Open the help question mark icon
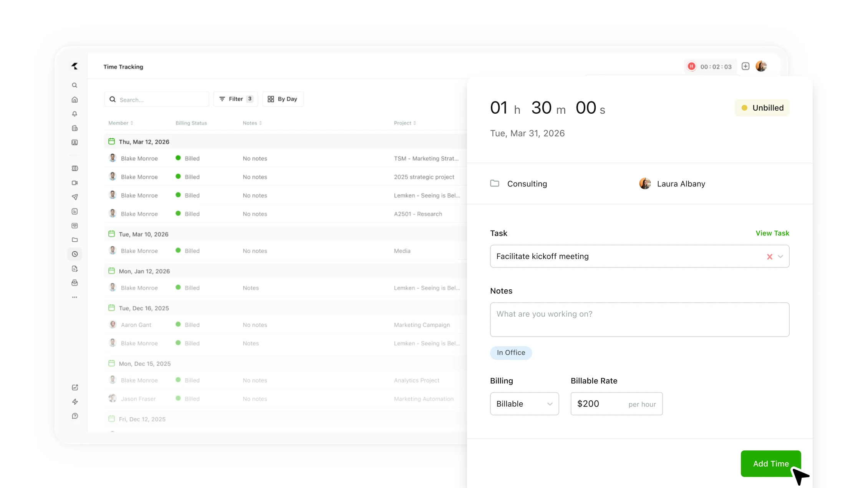 [75, 416]
